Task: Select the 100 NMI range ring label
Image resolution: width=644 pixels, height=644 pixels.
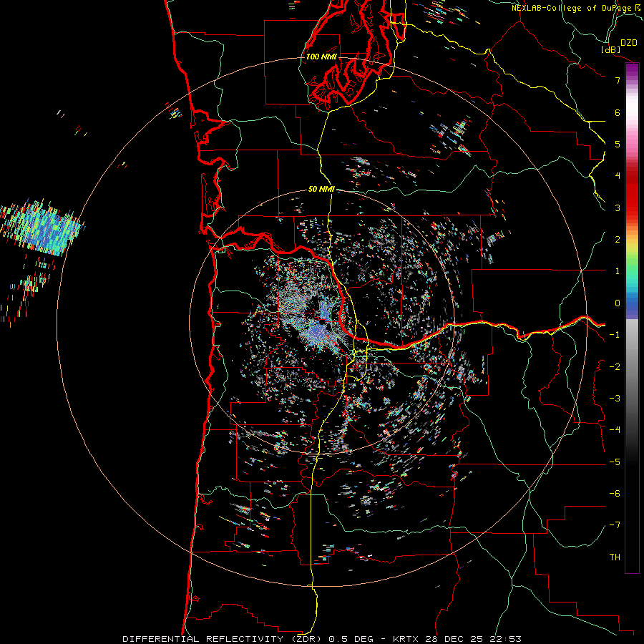Action: [321, 57]
